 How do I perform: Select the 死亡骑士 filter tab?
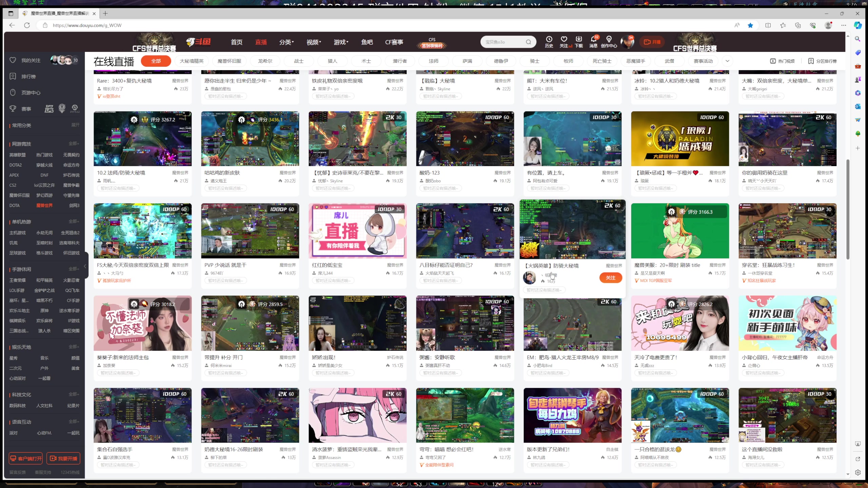[x=602, y=61]
